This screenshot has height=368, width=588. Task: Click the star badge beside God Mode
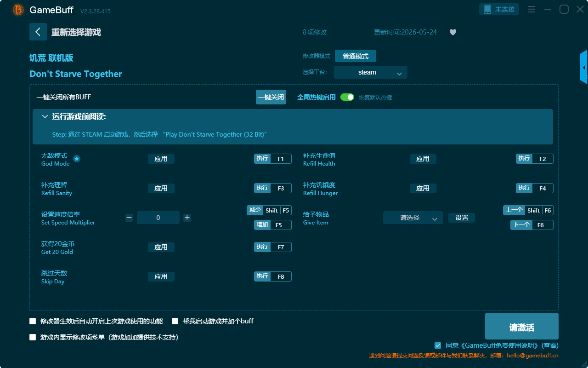[77, 159]
